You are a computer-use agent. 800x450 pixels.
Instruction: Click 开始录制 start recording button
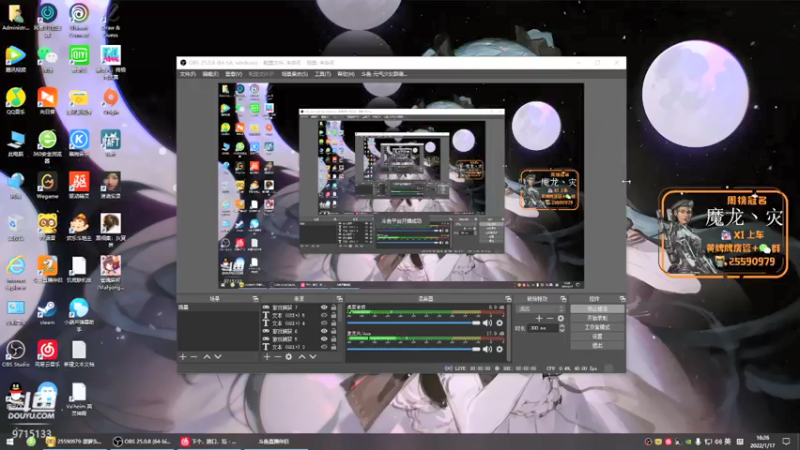[597, 318]
